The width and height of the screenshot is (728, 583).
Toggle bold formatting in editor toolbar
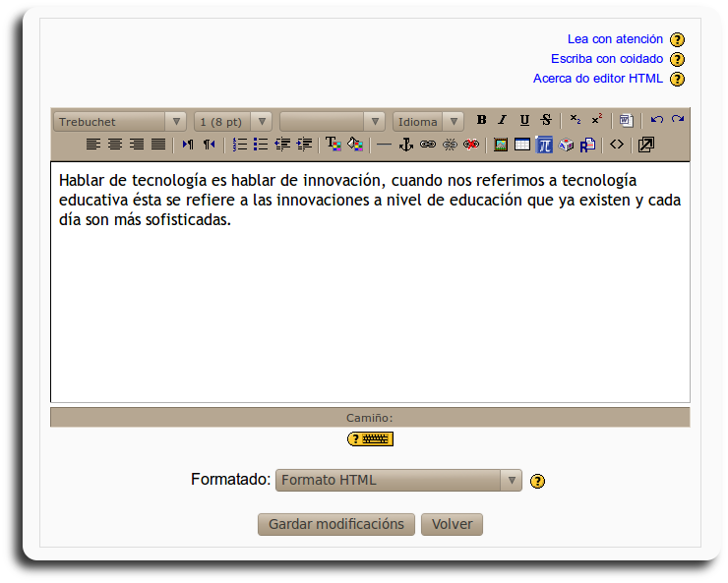(482, 121)
